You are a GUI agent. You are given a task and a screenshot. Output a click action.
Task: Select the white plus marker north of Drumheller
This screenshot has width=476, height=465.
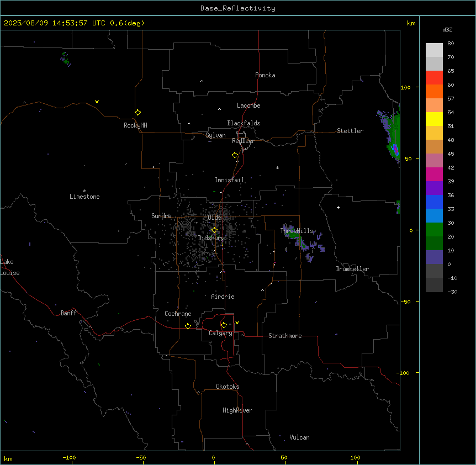pos(338,207)
